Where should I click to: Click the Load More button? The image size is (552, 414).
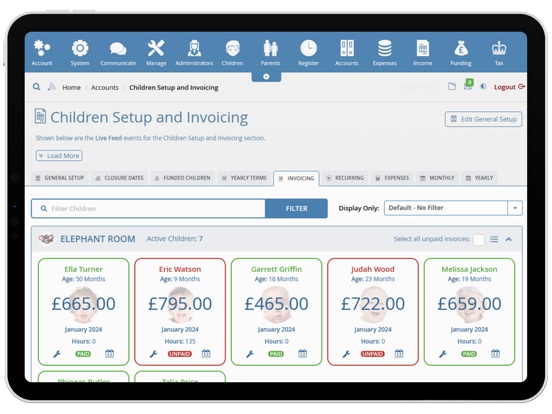pyautogui.click(x=59, y=156)
